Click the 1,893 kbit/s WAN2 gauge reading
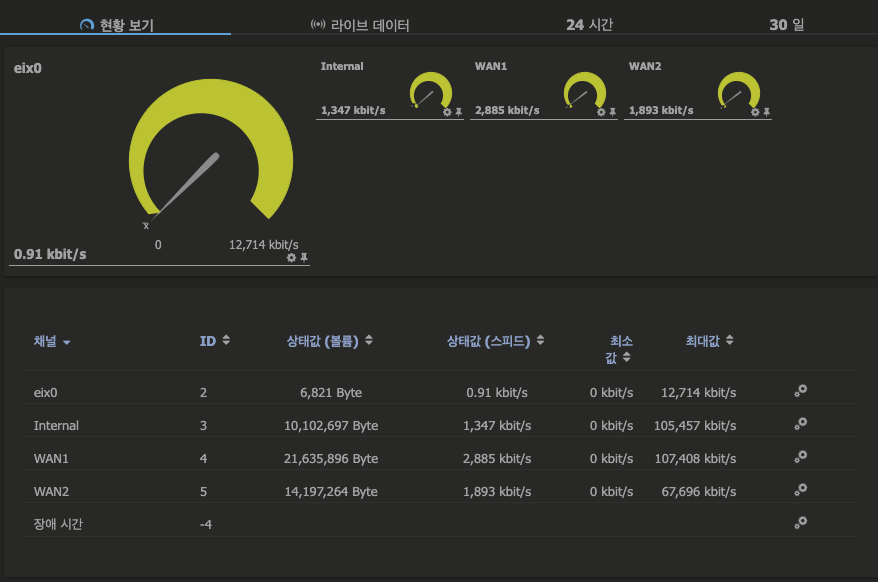The height and width of the screenshot is (582, 878). click(661, 110)
